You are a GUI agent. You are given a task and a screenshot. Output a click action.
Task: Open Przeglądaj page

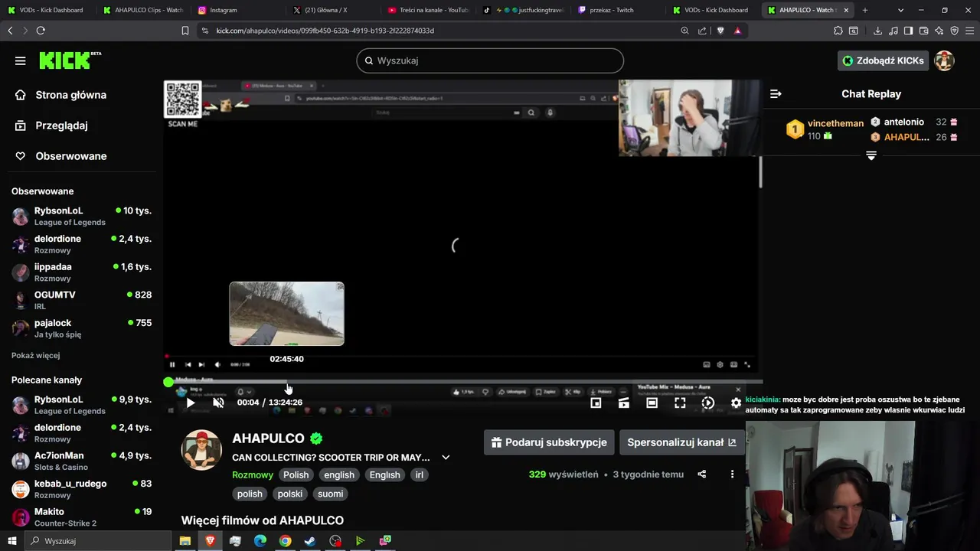[61, 126]
